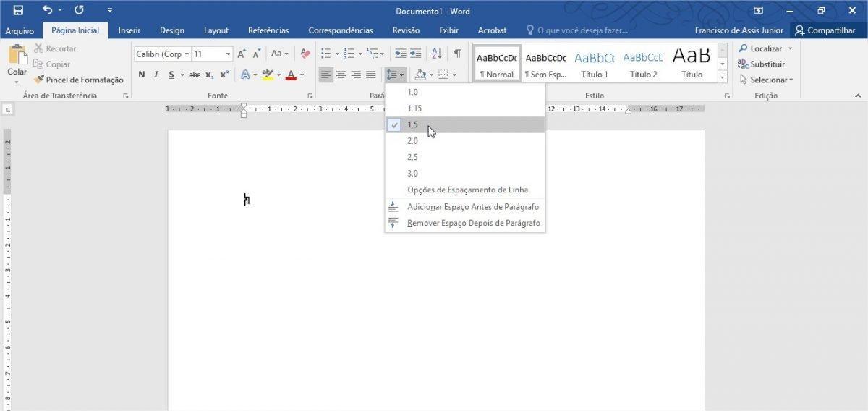The image size is (868, 411).
Task: Select Adicionar Espaço Antes de Parágrafo
Action: [x=464, y=207]
